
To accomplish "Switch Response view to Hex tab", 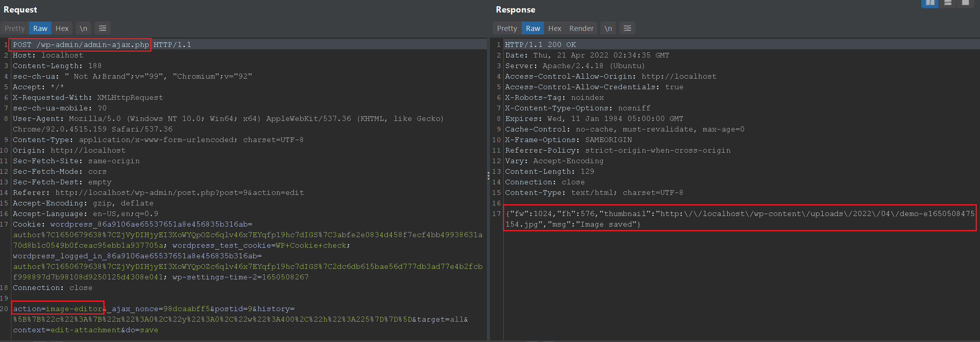I will coord(555,28).
